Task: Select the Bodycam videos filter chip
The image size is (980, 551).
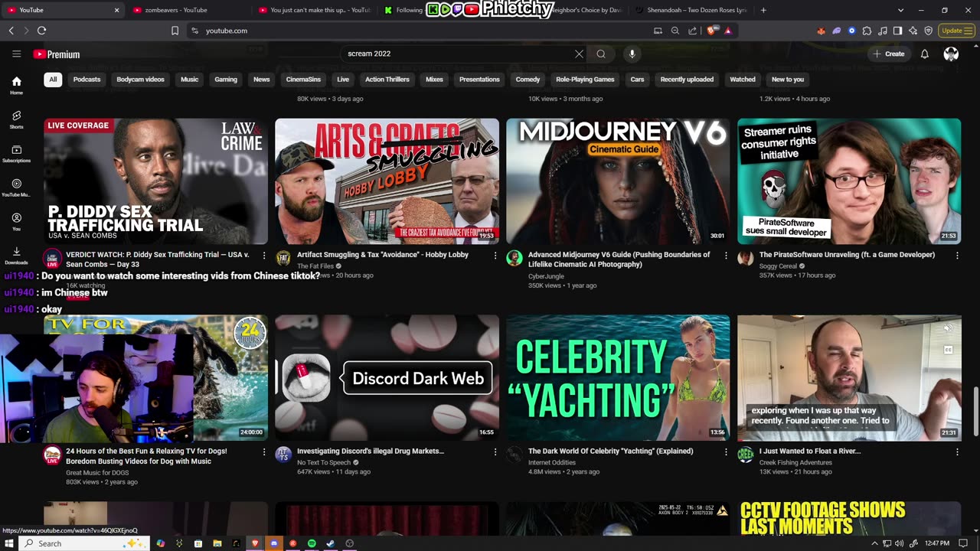Action: [140, 80]
